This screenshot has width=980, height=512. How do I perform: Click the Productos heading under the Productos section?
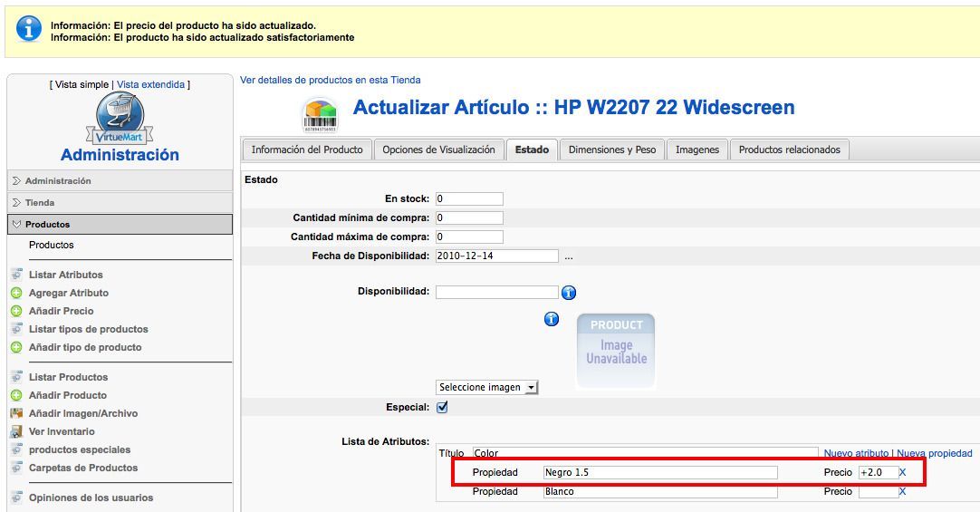52,245
